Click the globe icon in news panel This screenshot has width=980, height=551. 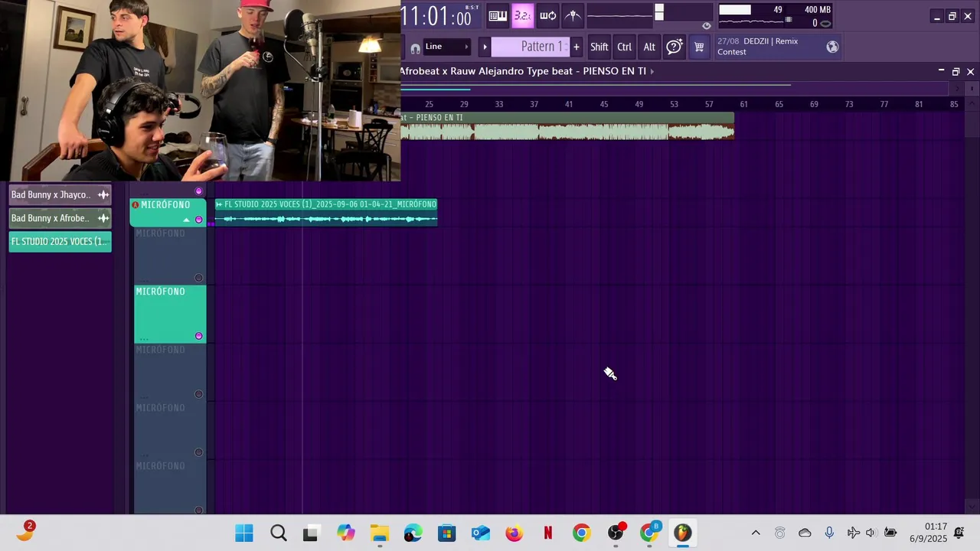832,47
